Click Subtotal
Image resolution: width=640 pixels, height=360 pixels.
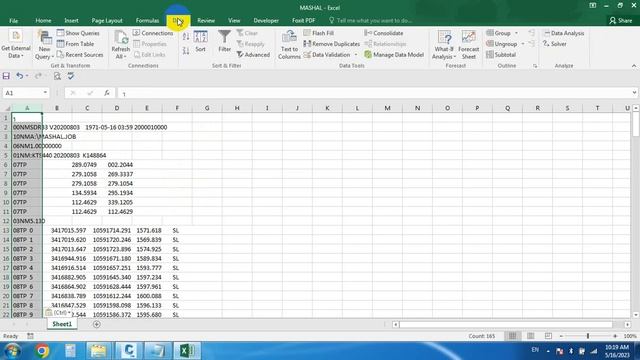[501, 54]
